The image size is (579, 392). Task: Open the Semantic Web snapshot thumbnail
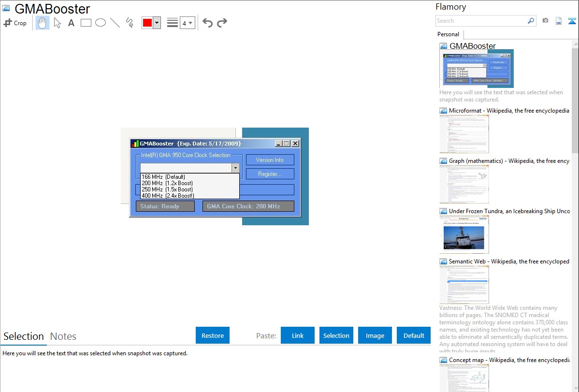(464, 285)
